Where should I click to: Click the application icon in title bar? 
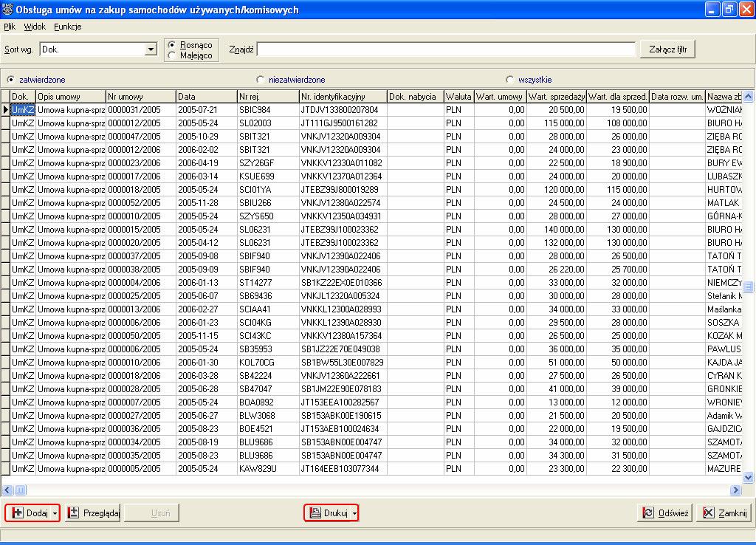point(7,9)
